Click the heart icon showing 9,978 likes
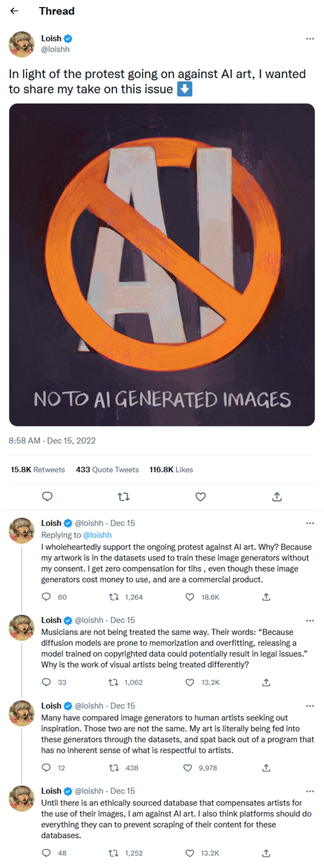 pyautogui.click(x=190, y=767)
